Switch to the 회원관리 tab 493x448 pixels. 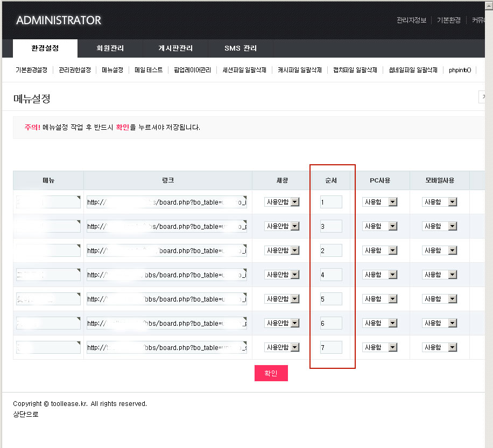point(110,48)
